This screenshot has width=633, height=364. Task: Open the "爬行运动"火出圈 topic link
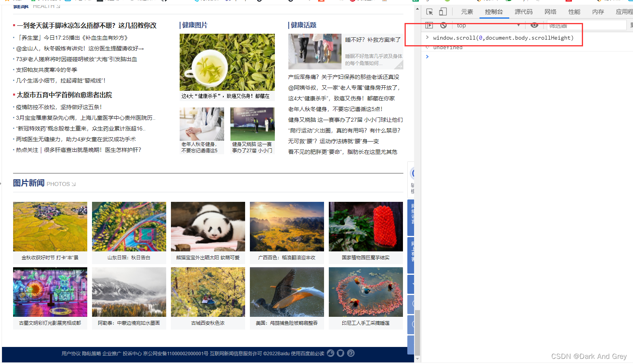point(344,131)
